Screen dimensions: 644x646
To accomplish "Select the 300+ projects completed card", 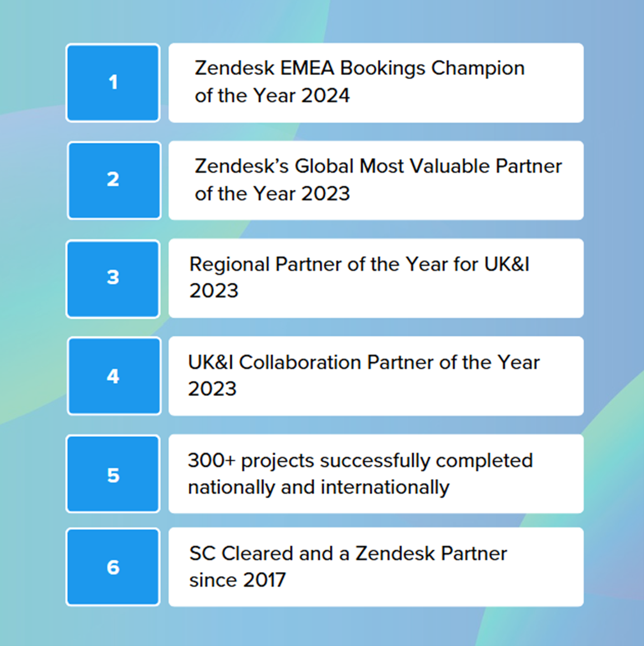I will [x=376, y=474].
